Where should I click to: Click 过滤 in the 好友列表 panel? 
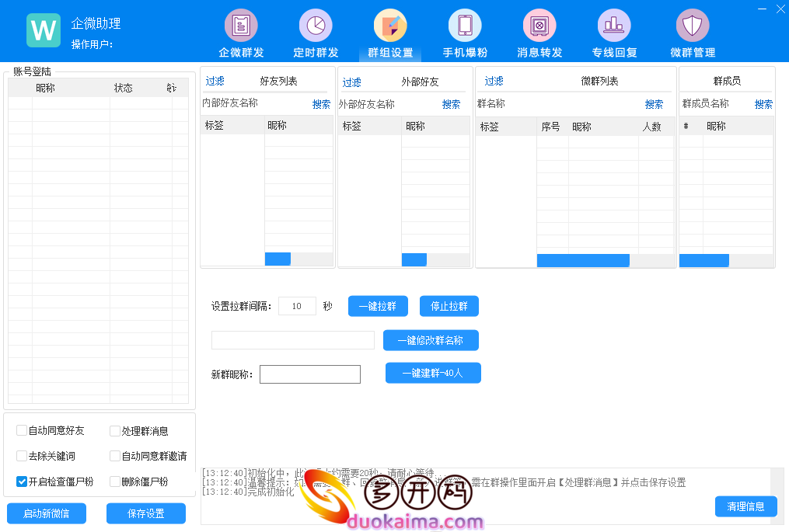pyautogui.click(x=215, y=82)
